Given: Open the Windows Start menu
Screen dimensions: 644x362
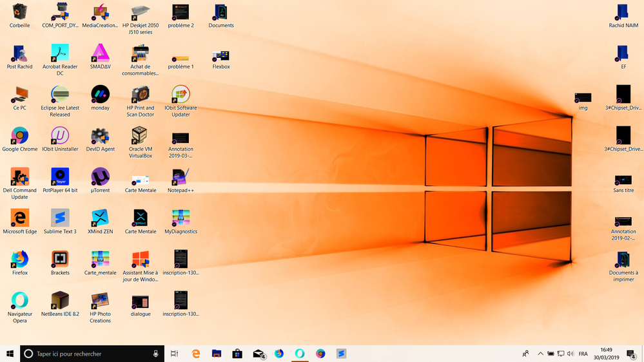Looking at the screenshot, I should 10,354.
